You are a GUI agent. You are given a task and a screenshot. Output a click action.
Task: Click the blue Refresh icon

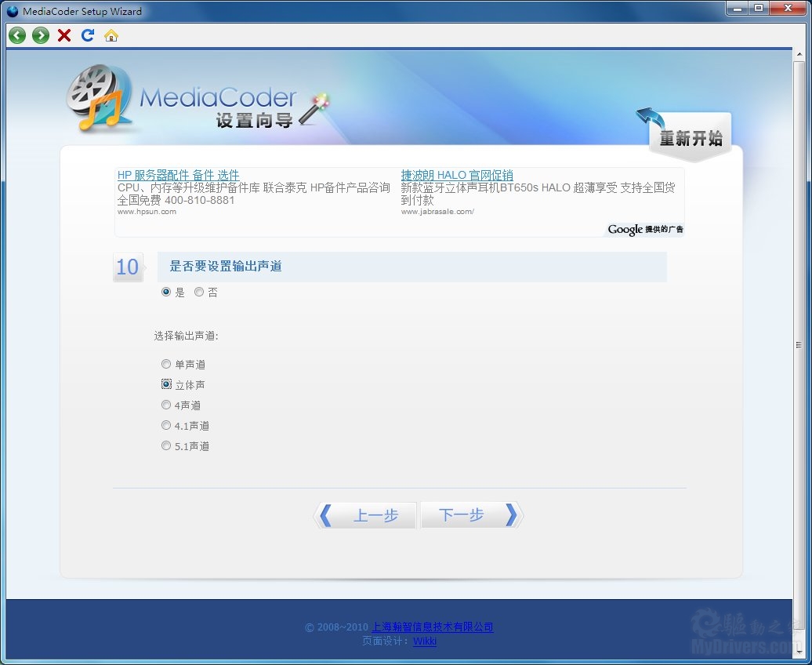point(88,35)
